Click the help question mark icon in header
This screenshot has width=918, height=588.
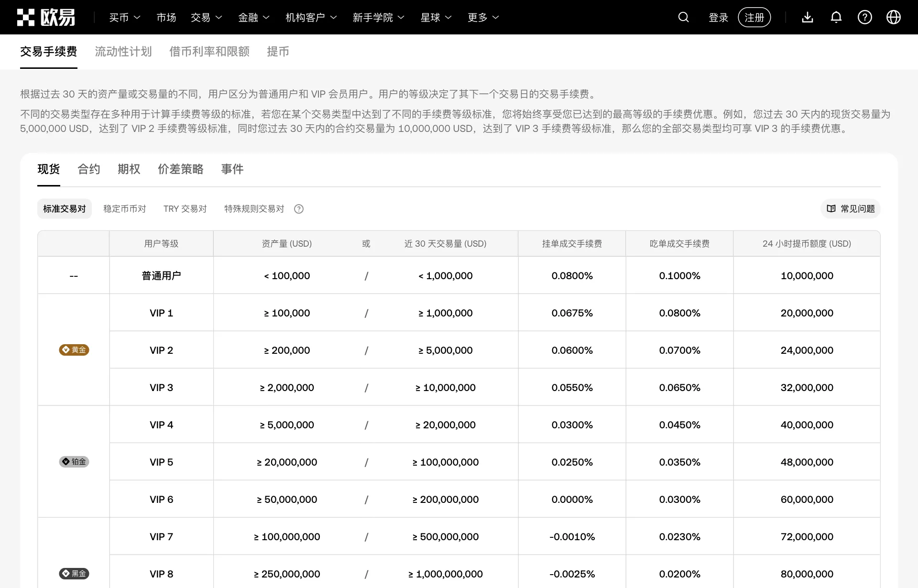point(865,17)
